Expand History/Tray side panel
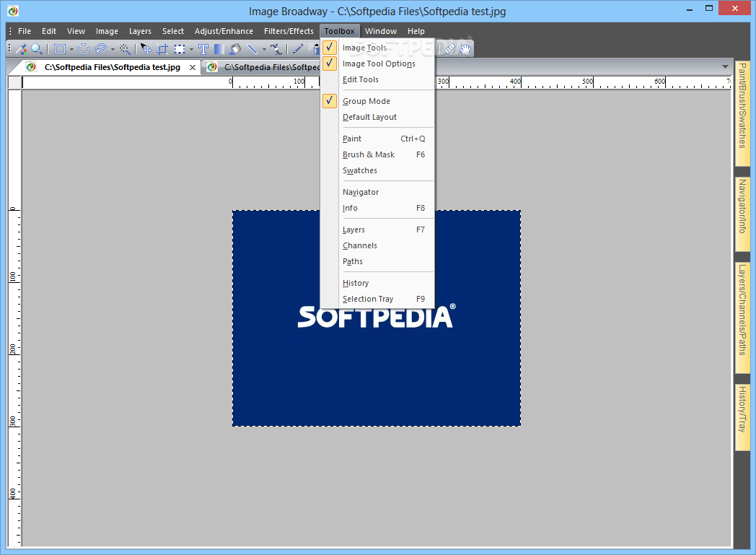Image resolution: width=756 pixels, height=555 pixels. [x=742, y=418]
